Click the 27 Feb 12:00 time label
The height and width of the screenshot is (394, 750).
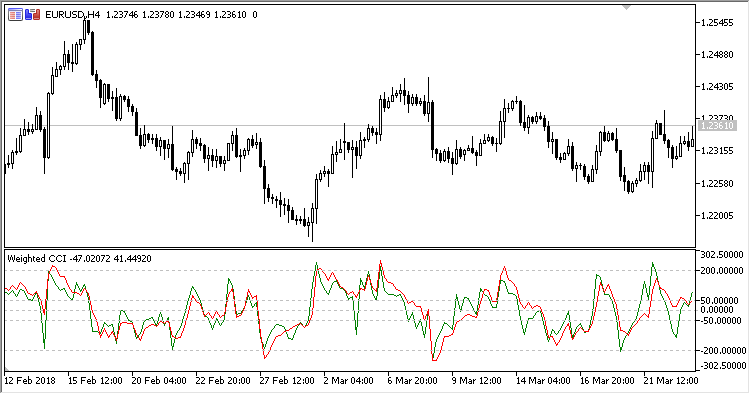tap(287, 381)
